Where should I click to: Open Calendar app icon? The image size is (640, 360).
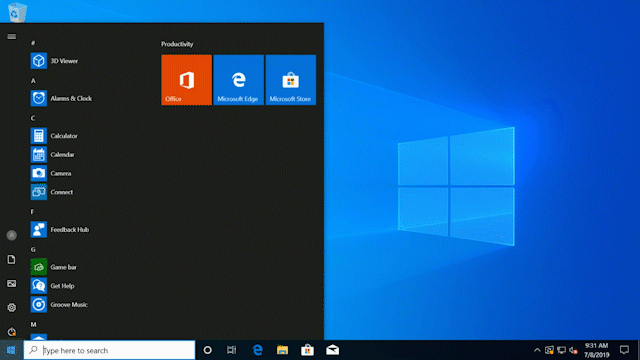coord(39,155)
